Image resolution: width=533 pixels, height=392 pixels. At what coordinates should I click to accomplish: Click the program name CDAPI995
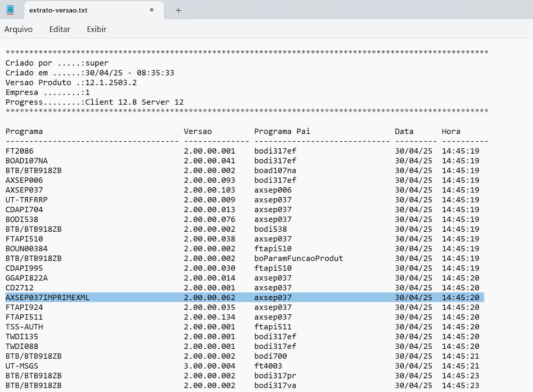[x=24, y=268]
